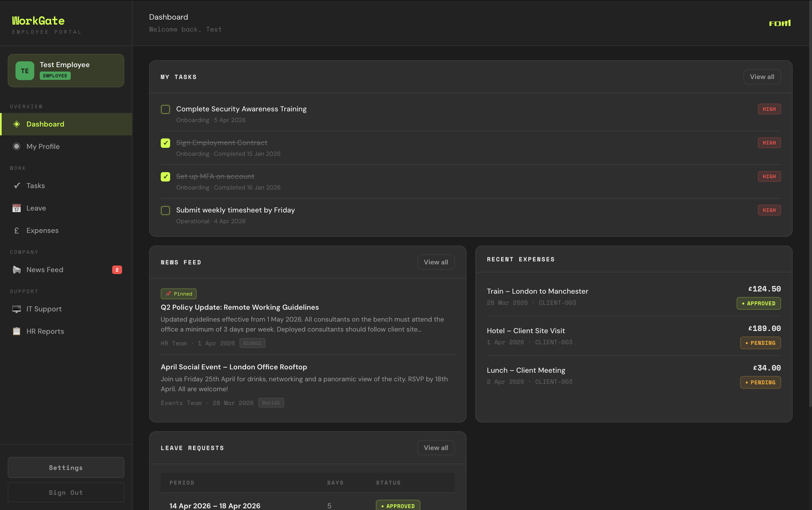Viewport: 812px width, 510px height.
Task: Click HIGH badge on Sign Employment Contract
Action: coord(769,143)
